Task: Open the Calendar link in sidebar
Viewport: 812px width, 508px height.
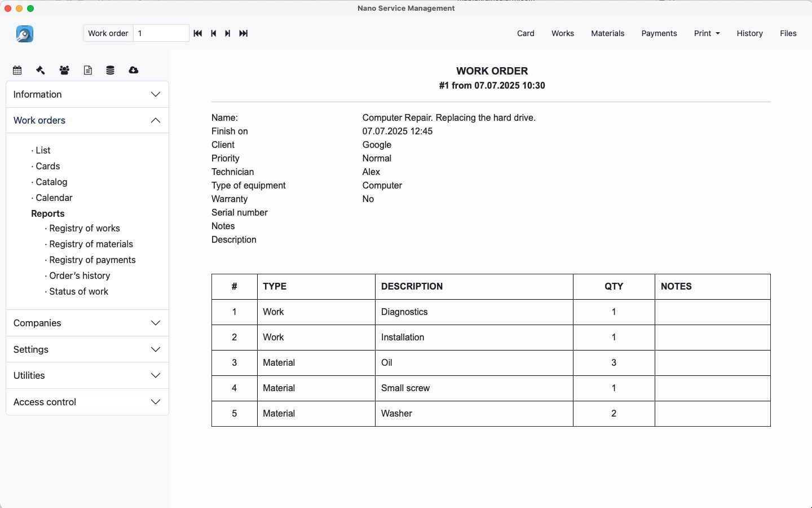Action: tap(54, 198)
